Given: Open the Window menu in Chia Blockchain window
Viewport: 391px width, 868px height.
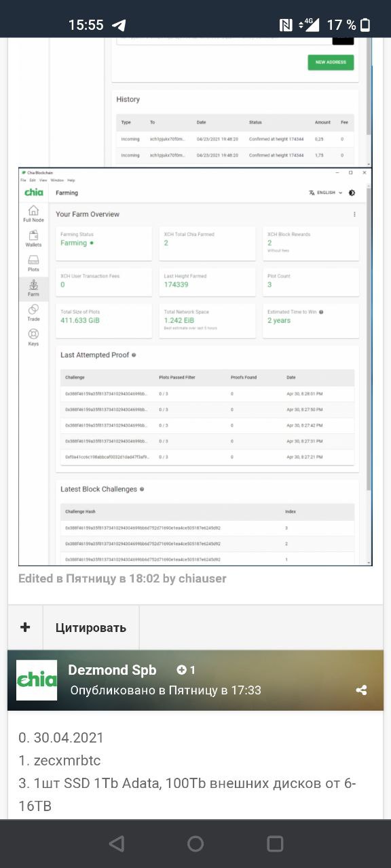Looking at the screenshot, I should [57, 180].
